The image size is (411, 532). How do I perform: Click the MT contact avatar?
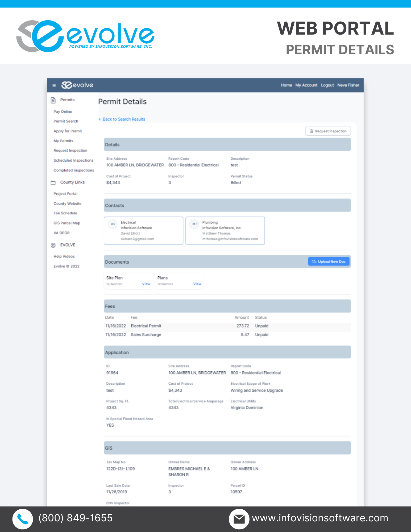[x=195, y=224]
